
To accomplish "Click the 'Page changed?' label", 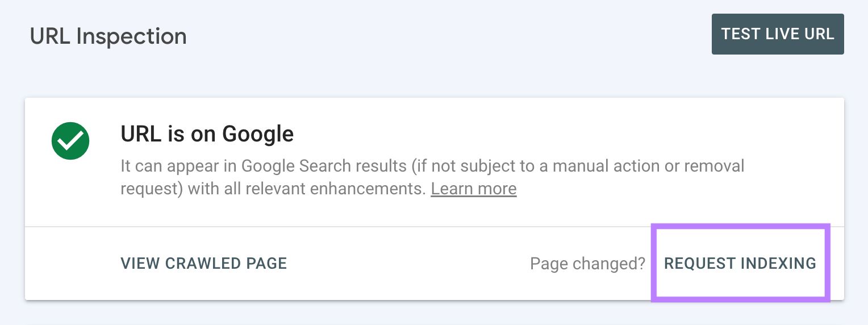I will [587, 264].
